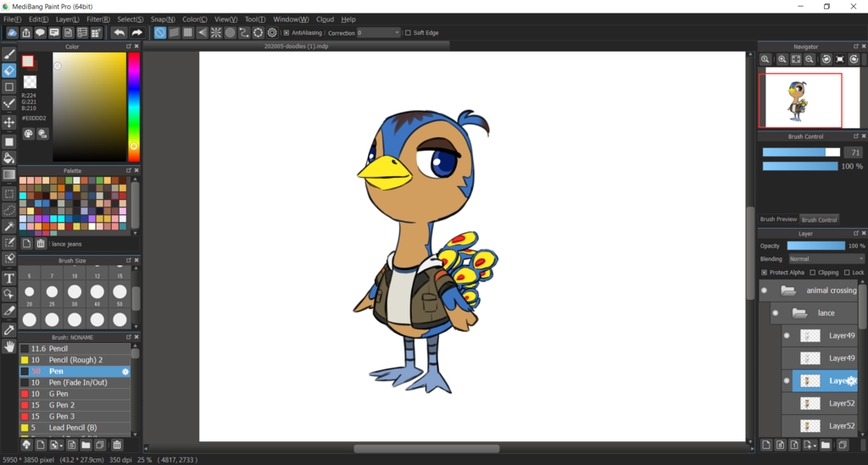Open the Layer menu
The width and height of the screenshot is (868, 465).
(68, 19)
